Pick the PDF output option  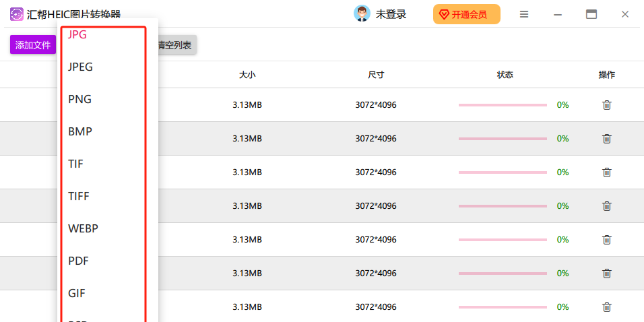point(78,261)
